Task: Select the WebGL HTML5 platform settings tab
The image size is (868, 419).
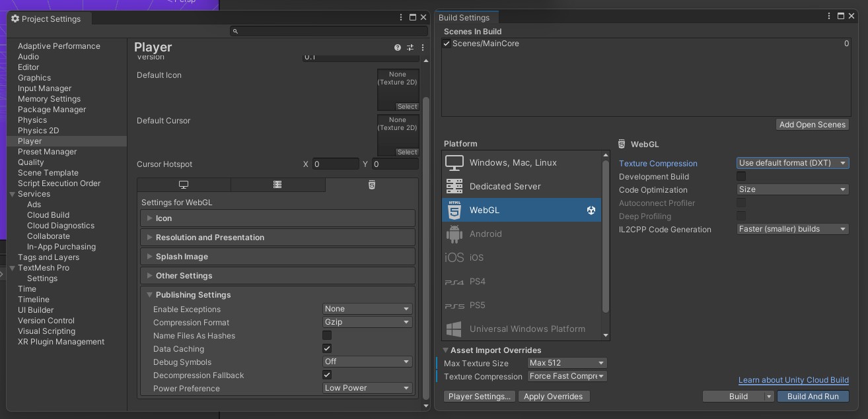Action: coord(372,185)
